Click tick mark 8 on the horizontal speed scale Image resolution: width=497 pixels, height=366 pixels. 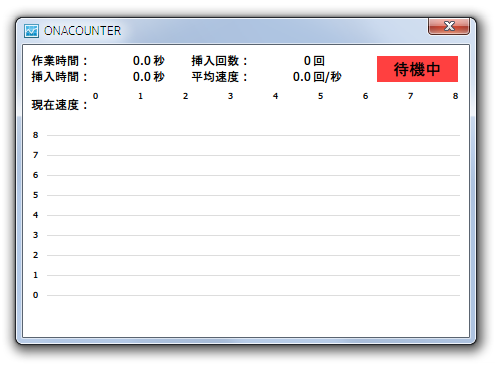455,96
